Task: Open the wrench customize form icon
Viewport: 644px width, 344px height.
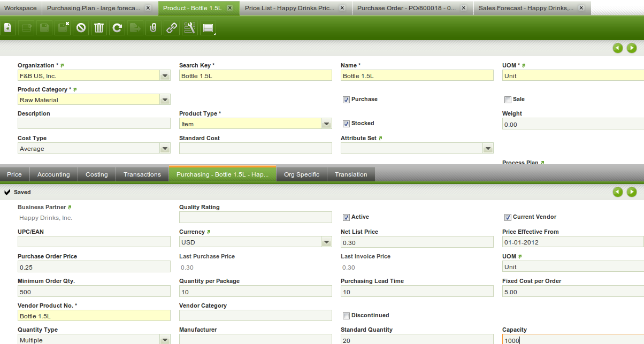Action: (x=189, y=28)
